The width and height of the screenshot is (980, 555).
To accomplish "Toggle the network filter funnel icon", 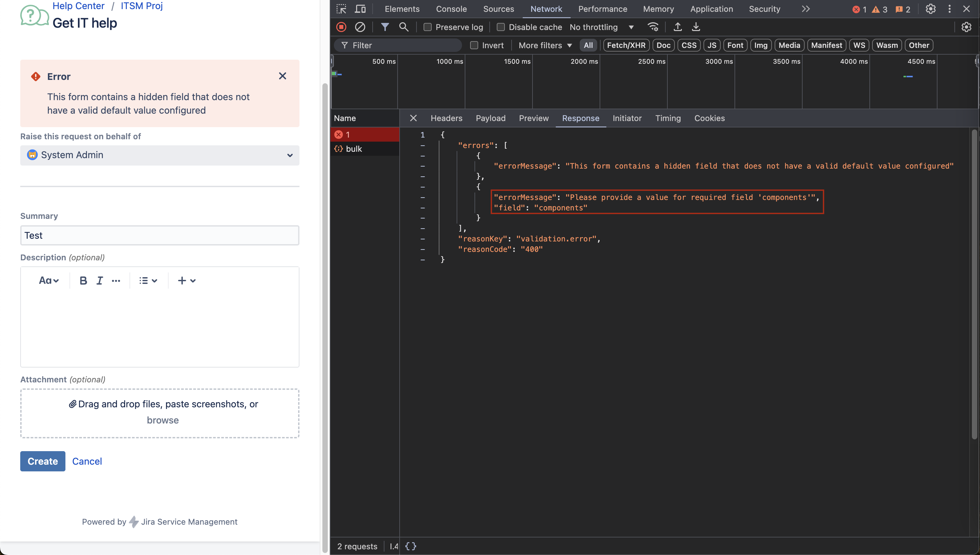I will (x=385, y=27).
